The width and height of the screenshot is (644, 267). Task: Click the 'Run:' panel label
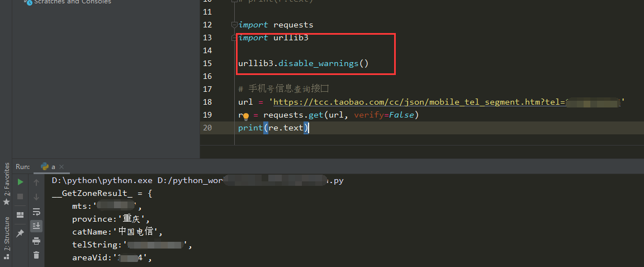[23, 167]
